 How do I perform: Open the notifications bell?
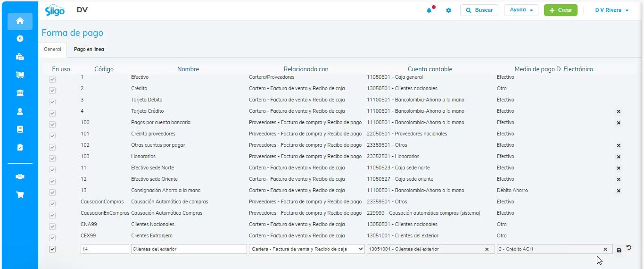coord(429,10)
